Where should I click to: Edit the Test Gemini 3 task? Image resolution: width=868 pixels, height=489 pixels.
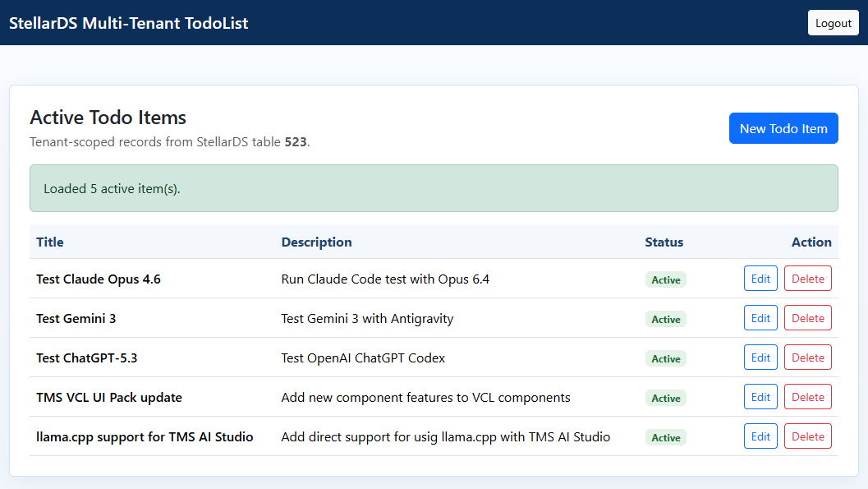pos(760,317)
